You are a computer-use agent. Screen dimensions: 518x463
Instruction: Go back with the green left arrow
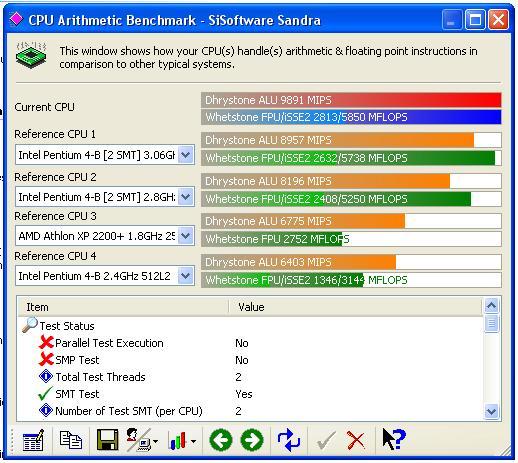(221, 440)
